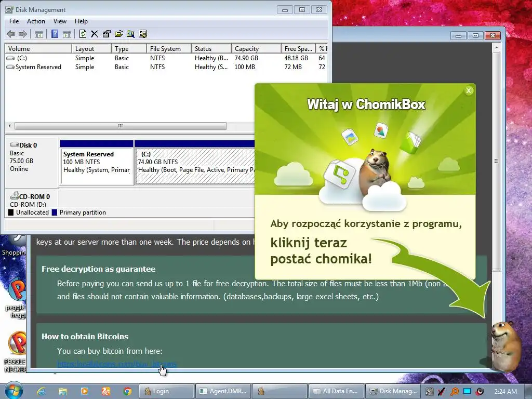
Task: Toggle Show/Hide Console Tree toolbar icon
Action: 39,34
